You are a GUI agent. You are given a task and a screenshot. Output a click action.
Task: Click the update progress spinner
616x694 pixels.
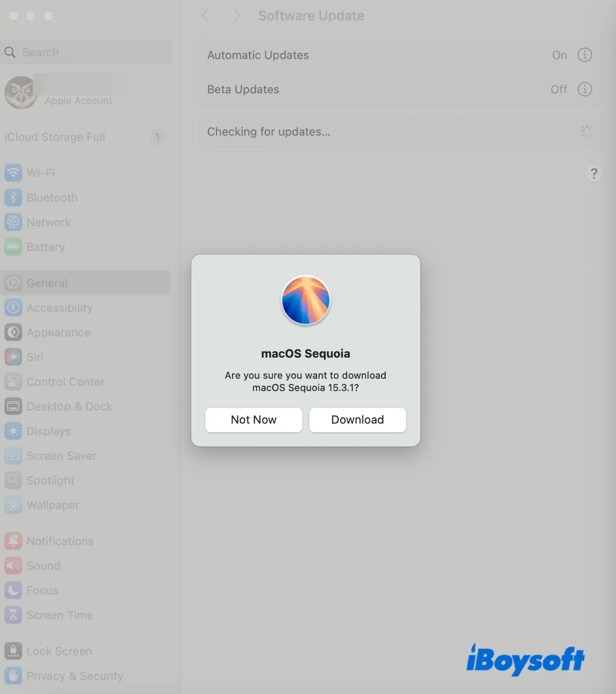pos(586,131)
